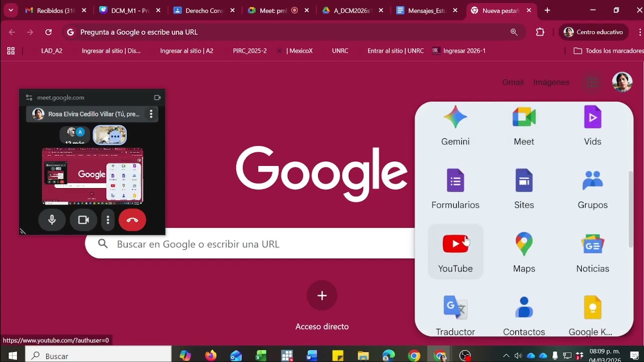The height and width of the screenshot is (362, 644).
Task: Expand Todos los marcadores folder
Action: point(608,51)
